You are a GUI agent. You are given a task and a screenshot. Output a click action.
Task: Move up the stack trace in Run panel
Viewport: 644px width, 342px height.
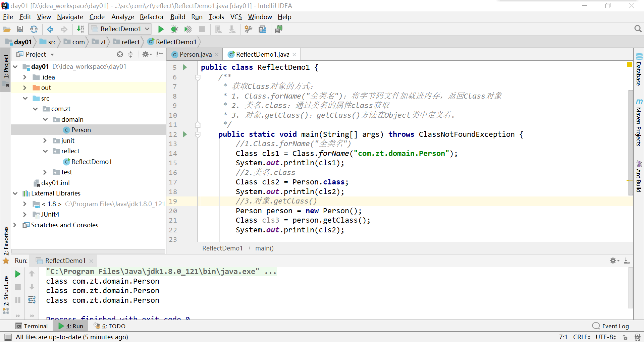pyautogui.click(x=32, y=274)
